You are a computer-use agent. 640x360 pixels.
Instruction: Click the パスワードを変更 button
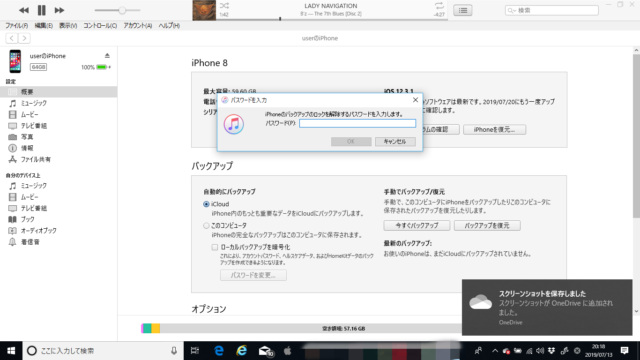click(x=253, y=275)
